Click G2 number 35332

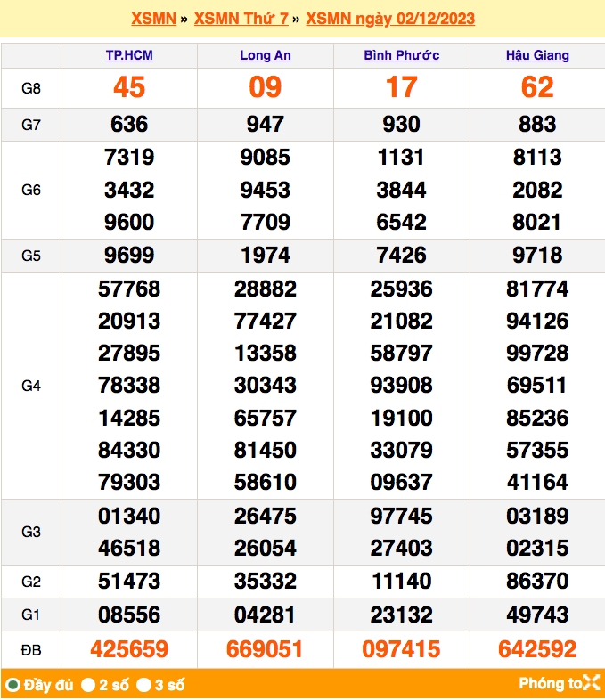(266, 582)
